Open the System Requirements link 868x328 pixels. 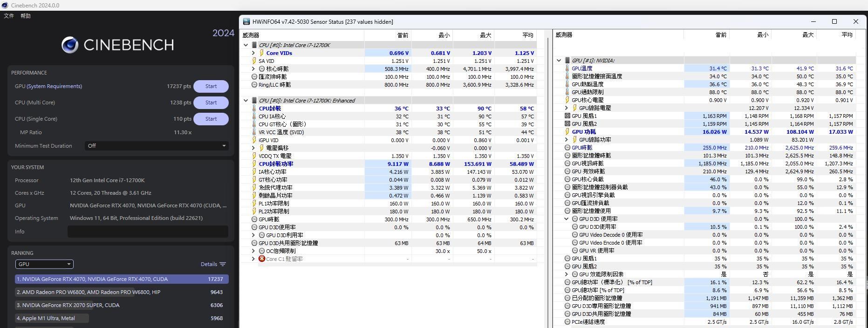coord(55,86)
